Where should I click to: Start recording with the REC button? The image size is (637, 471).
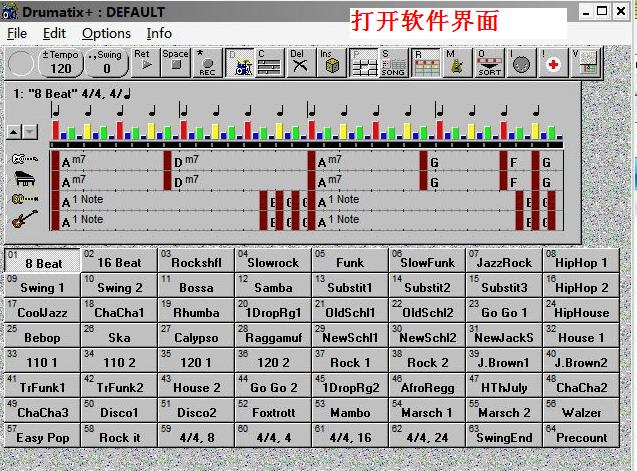pos(207,63)
